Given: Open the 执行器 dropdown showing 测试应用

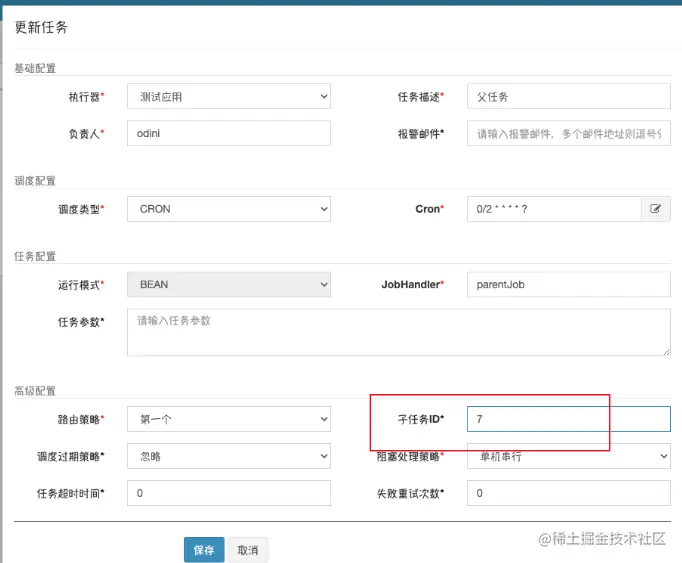Looking at the screenshot, I should click(x=229, y=96).
